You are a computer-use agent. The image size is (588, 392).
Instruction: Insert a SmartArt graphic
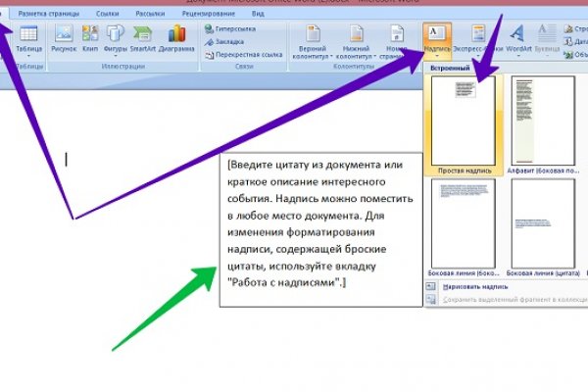click(x=143, y=41)
